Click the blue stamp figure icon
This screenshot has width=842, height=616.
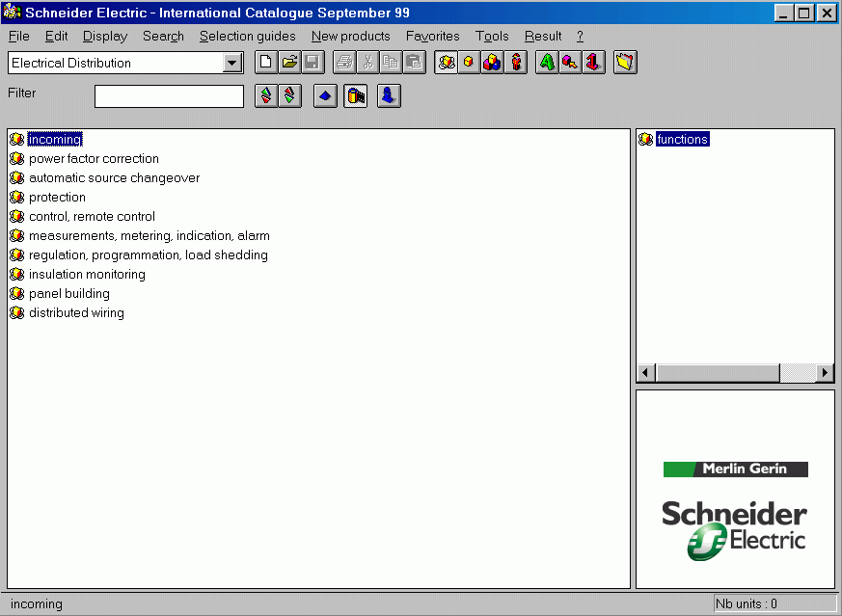tap(389, 96)
